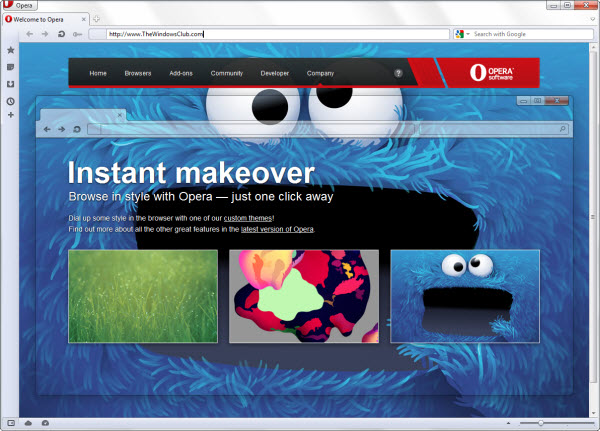Select the blue furry monster theme thumbnail
This screenshot has height=431, width=600.
click(x=465, y=296)
